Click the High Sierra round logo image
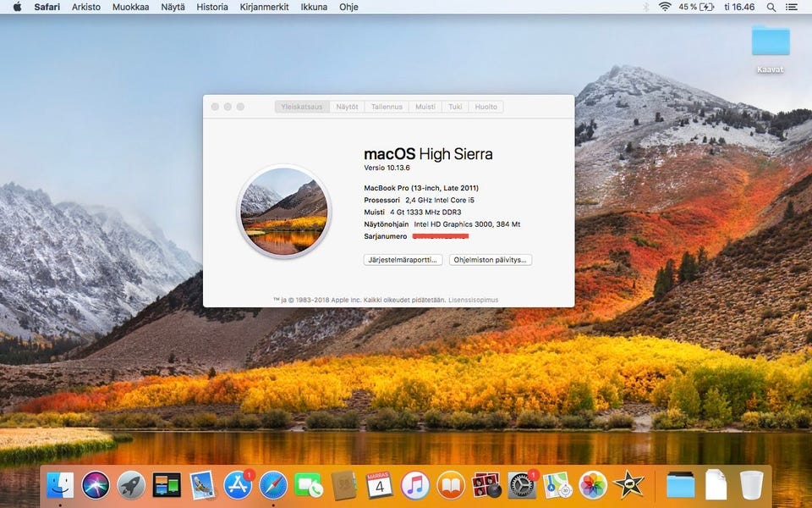Image resolution: width=812 pixels, height=508 pixels. click(284, 211)
